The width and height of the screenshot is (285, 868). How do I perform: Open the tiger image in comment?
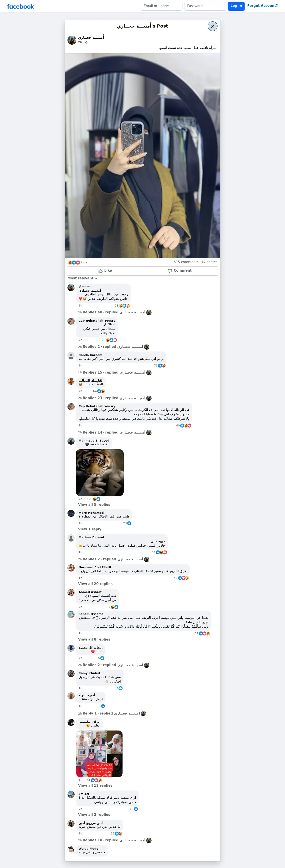point(100,472)
